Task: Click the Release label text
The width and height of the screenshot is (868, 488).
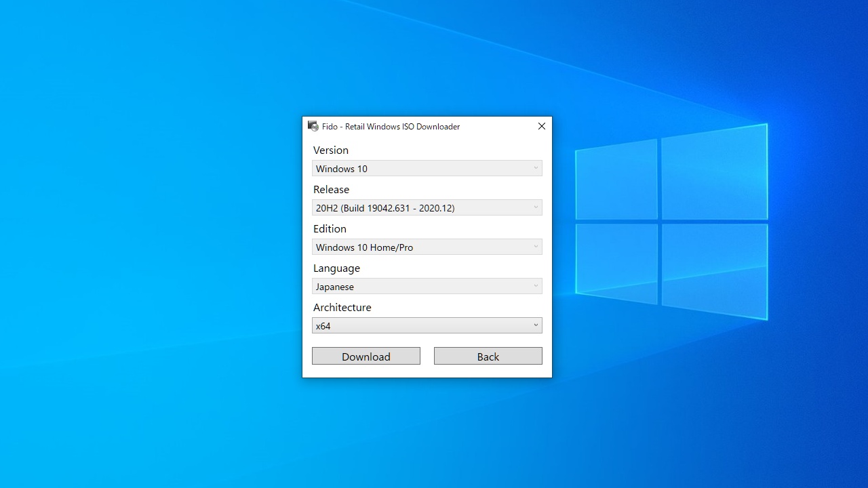Action: click(x=332, y=189)
